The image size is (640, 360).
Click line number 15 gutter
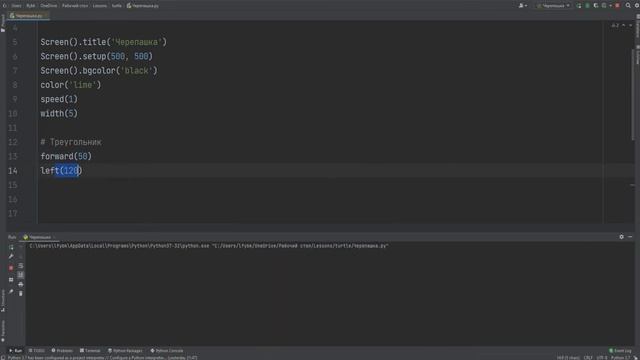(13, 185)
